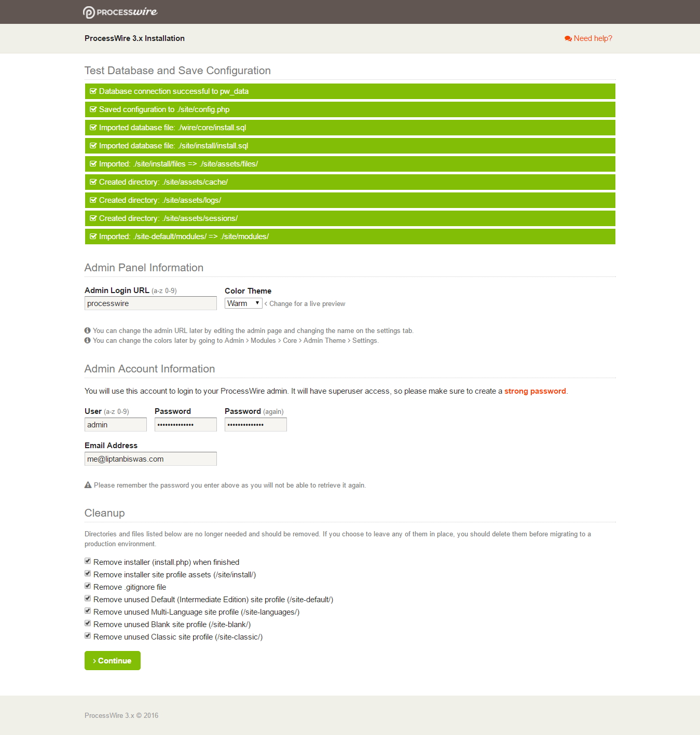Uncheck Remove .gitignore file
Screen dimensions: 700x735
pos(88,586)
